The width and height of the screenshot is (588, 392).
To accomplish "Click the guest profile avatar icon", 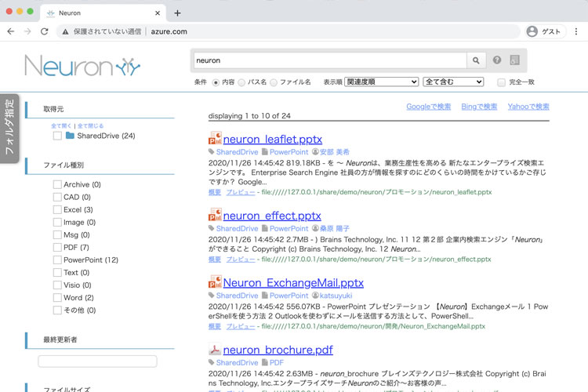I will pos(532,31).
